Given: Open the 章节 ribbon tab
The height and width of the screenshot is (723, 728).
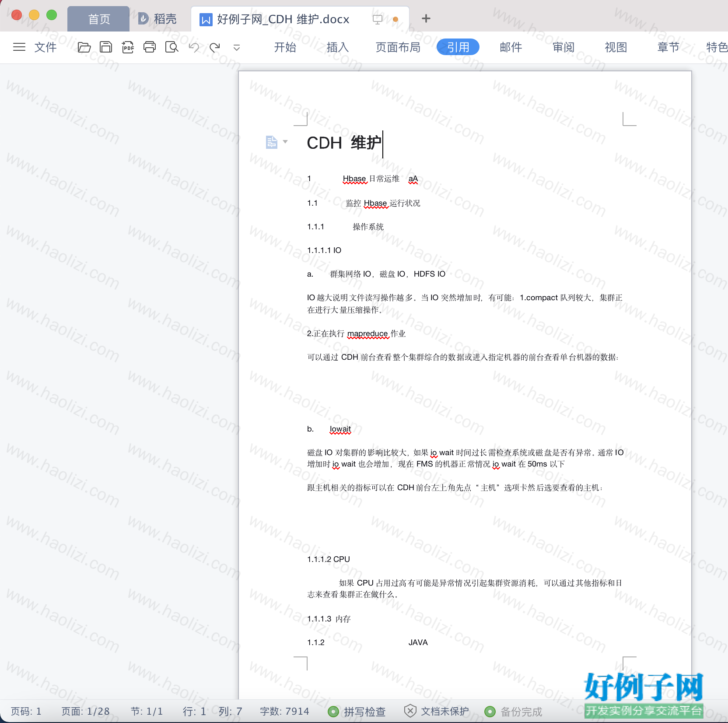Looking at the screenshot, I should tap(668, 47).
